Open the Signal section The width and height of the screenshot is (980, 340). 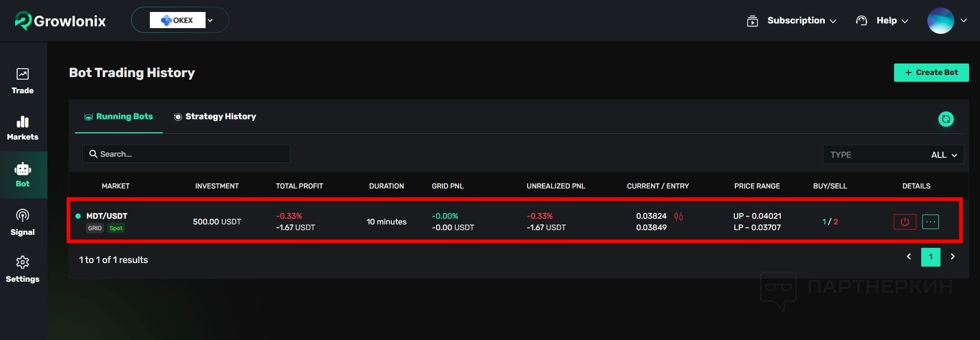click(22, 222)
